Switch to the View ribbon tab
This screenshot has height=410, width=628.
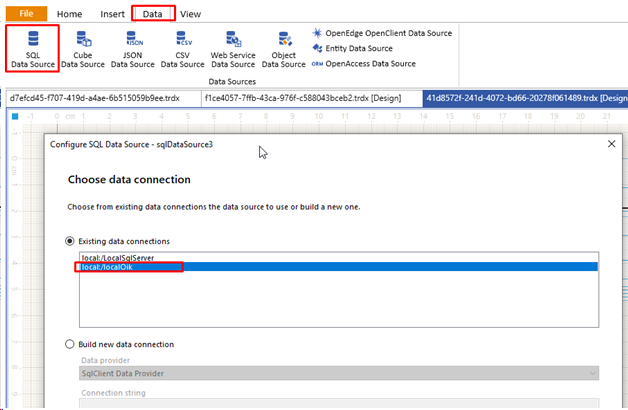(190, 14)
